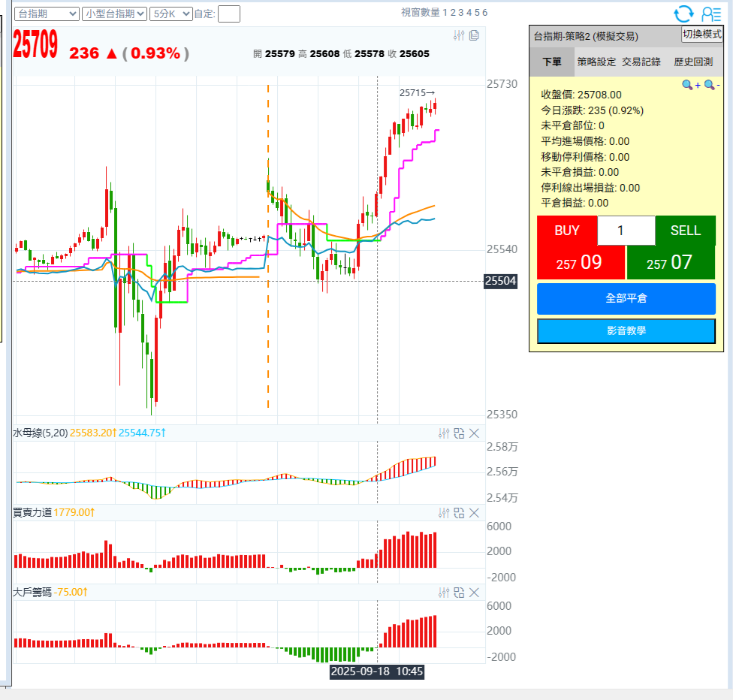Open the 台指期 market dropdown
The height and width of the screenshot is (700, 733).
[x=47, y=14]
